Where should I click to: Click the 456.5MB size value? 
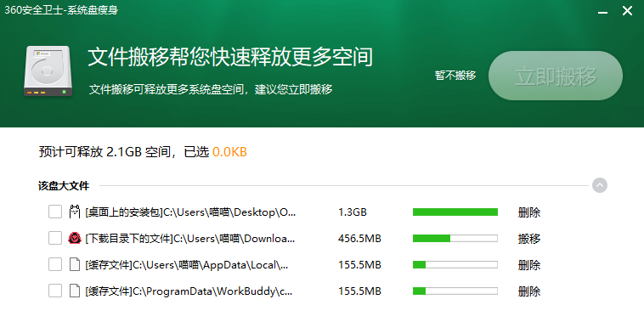tap(359, 239)
